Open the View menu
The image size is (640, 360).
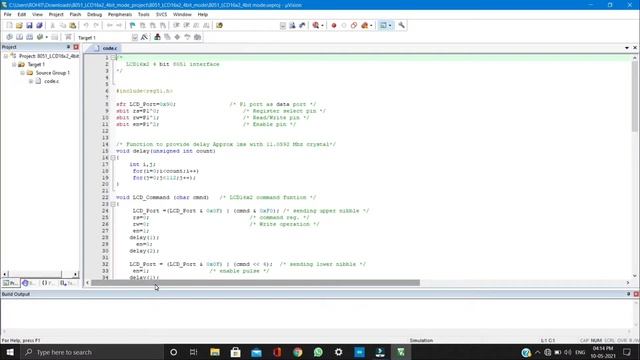(x=37, y=14)
